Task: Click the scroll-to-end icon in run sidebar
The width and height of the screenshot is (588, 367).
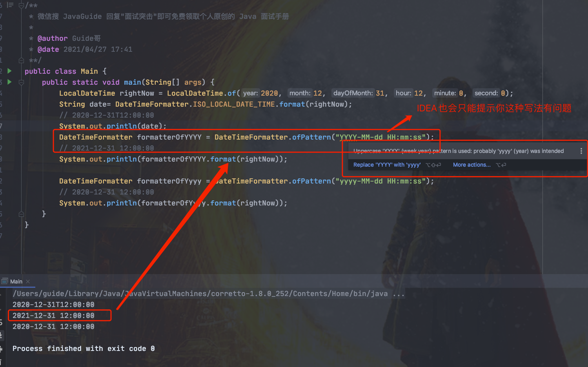Action: pyautogui.click(x=1, y=335)
